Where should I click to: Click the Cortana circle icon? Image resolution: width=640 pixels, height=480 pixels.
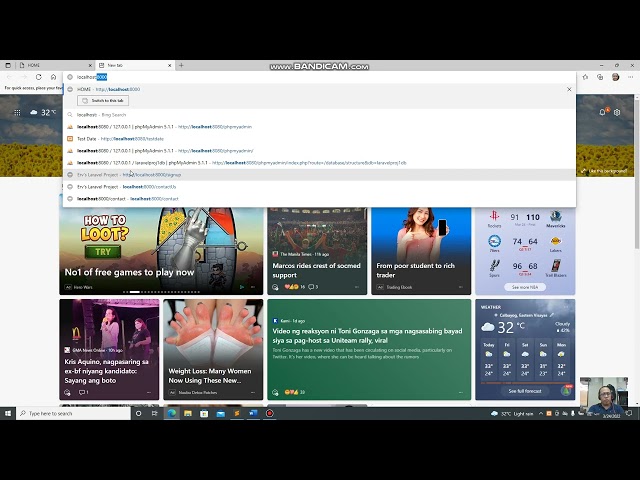click(138, 413)
